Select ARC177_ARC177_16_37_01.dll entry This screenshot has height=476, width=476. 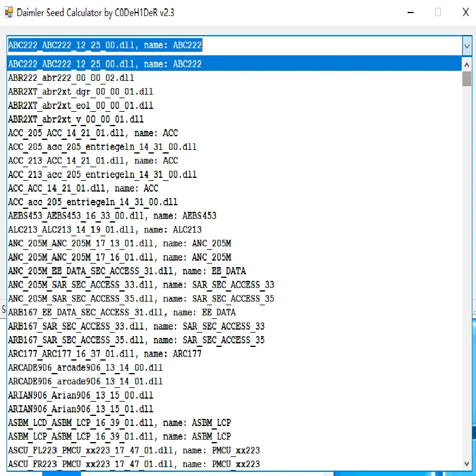pos(234,354)
